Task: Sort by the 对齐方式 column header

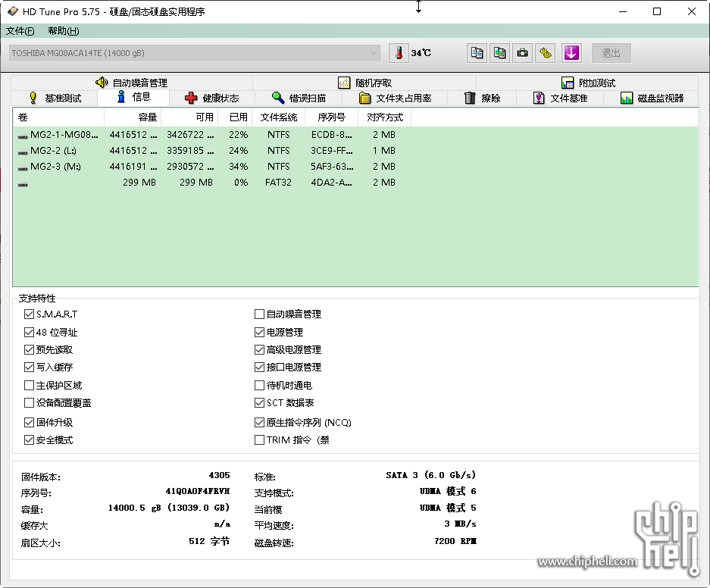Action: click(384, 117)
